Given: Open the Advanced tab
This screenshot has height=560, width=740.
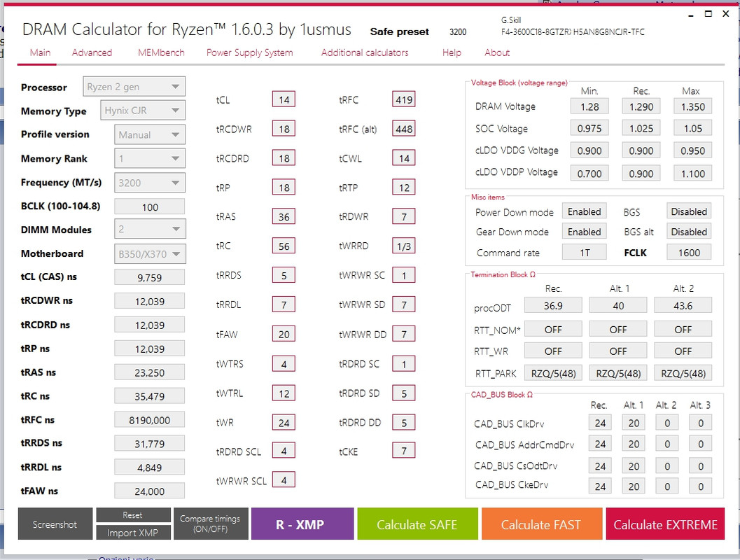Looking at the screenshot, I should point(92,52).
